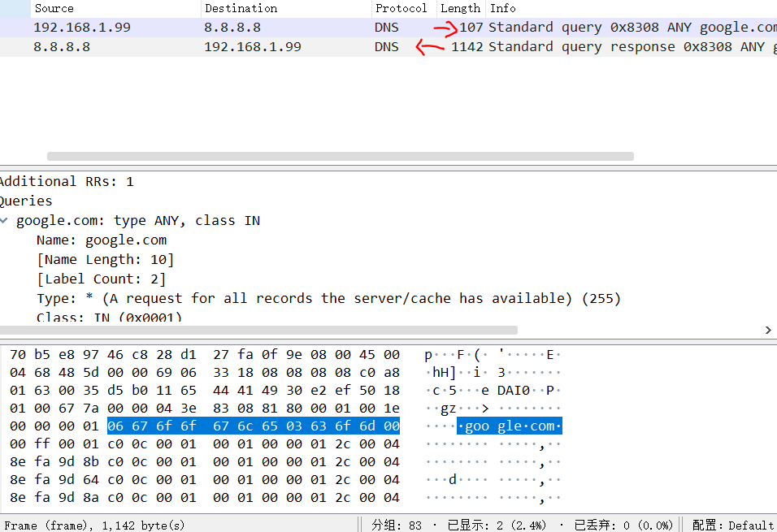
Task: Click the highlighted ASCII text "goo gle·com"
Action: [x=510, y=426]
